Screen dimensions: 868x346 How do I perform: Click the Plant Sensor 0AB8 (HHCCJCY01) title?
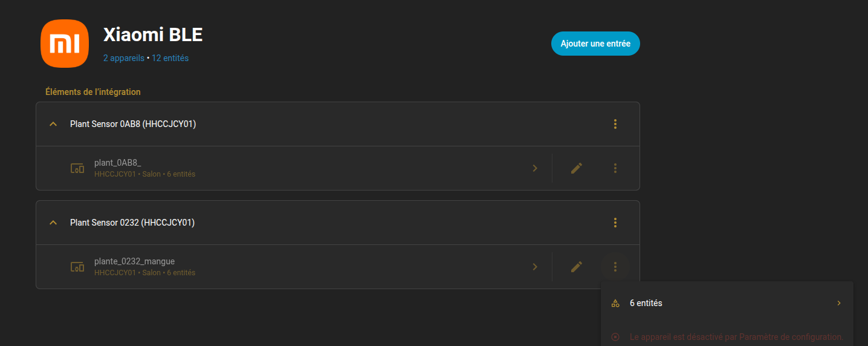[x=133, y=124]
